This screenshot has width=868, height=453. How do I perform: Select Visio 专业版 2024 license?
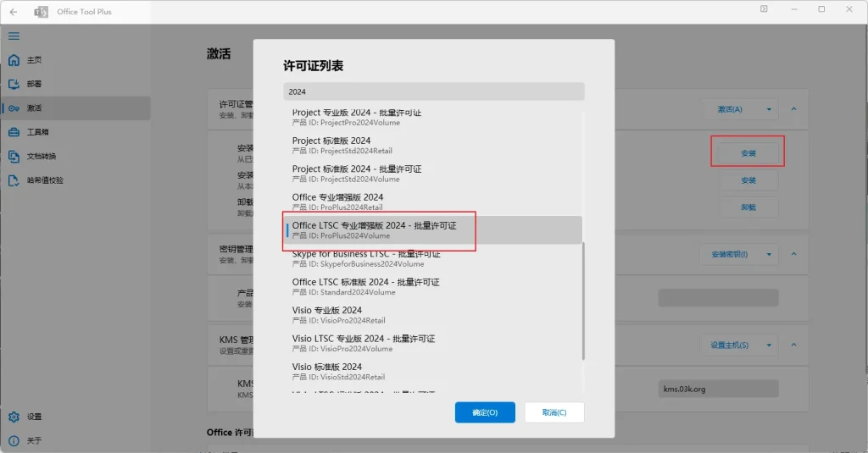[434, 315]
